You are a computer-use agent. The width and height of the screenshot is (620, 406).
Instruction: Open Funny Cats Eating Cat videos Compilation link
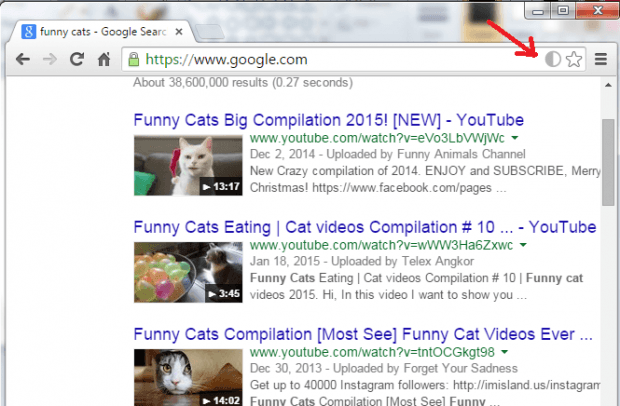pos(365,227)
